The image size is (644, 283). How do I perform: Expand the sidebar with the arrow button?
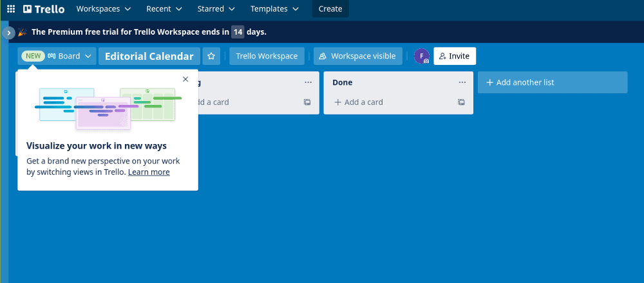click(x=8, y=32)
